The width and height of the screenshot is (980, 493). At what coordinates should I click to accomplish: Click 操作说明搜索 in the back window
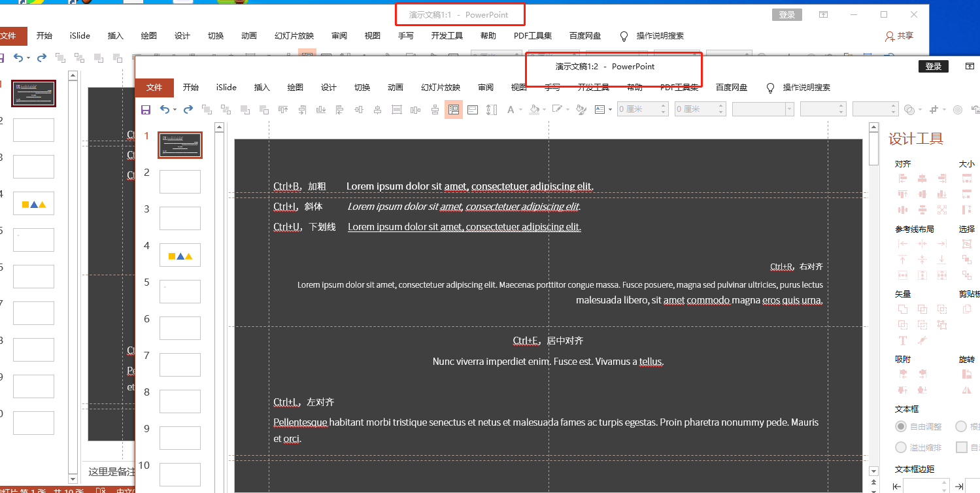click(660, 36)
